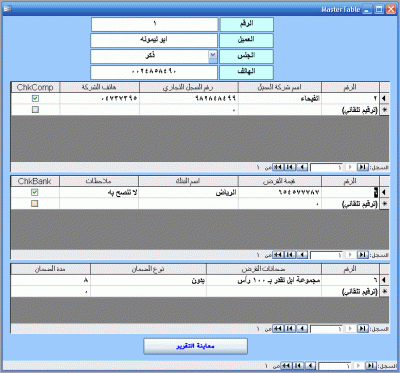Tick ChkBank checkbox in new bank row

click(x=35, y=203)
